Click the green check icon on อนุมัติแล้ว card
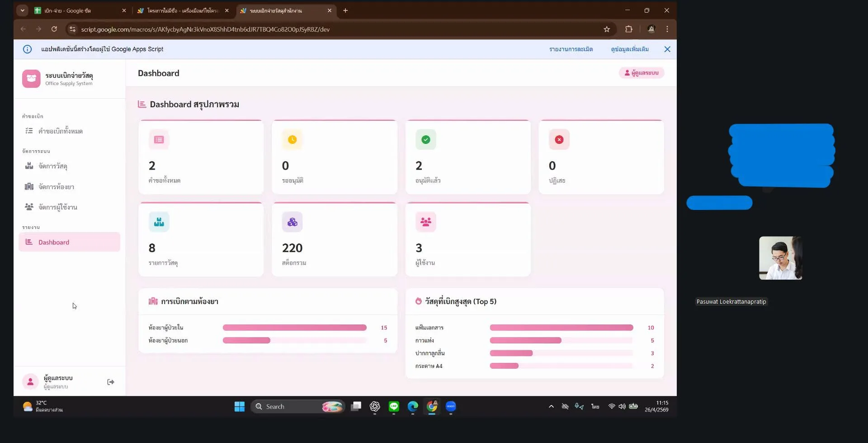The image size is (868, 443). click(425, 140)
